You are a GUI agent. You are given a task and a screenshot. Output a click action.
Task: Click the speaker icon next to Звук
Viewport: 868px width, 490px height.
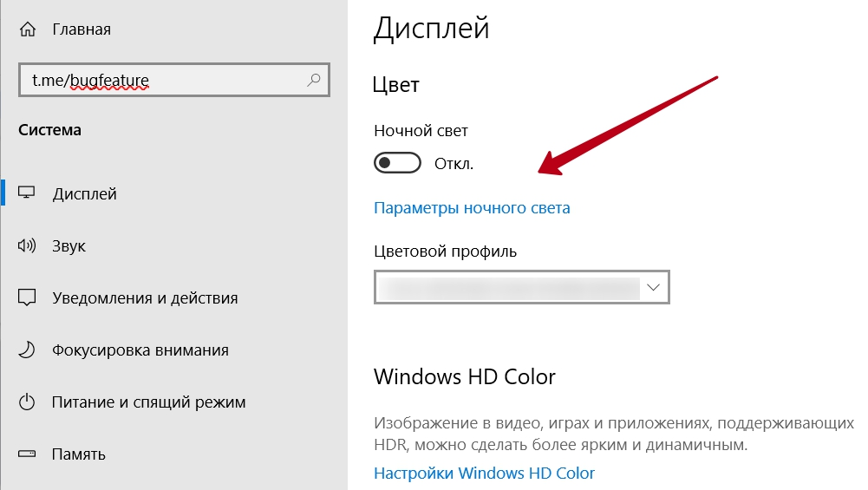pos(27,246)
